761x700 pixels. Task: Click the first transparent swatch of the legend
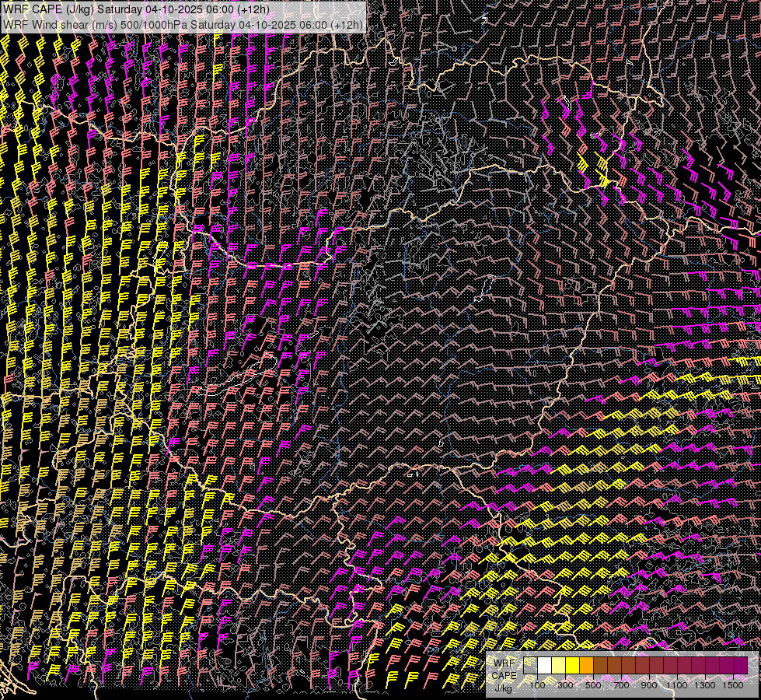point(530,666)
